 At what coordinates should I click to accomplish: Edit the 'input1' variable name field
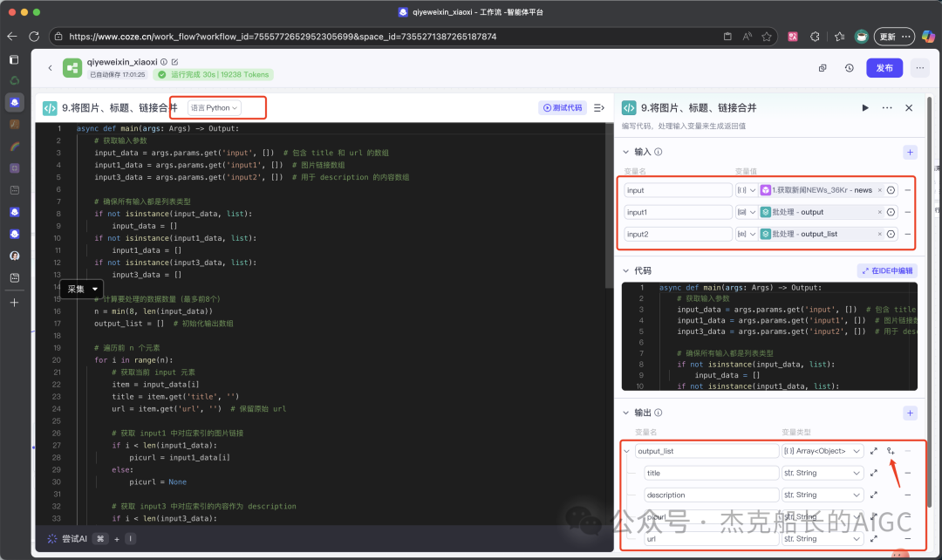(678, 212)
